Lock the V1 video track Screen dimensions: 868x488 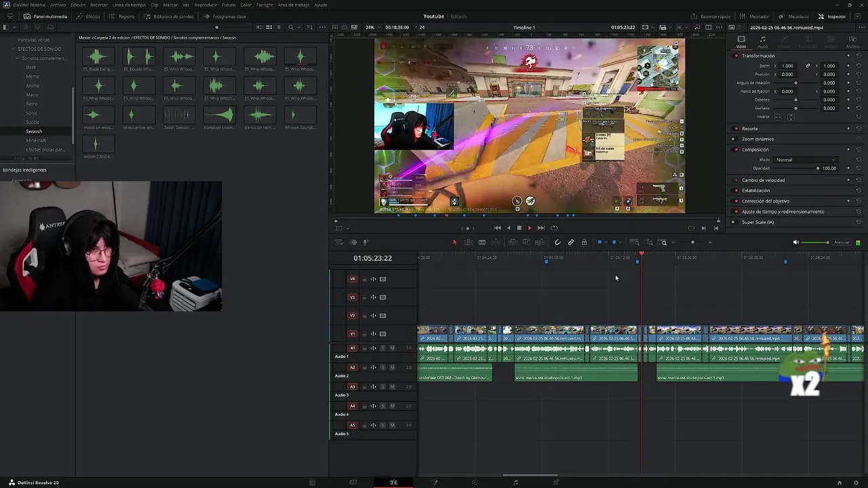(364, 334)
